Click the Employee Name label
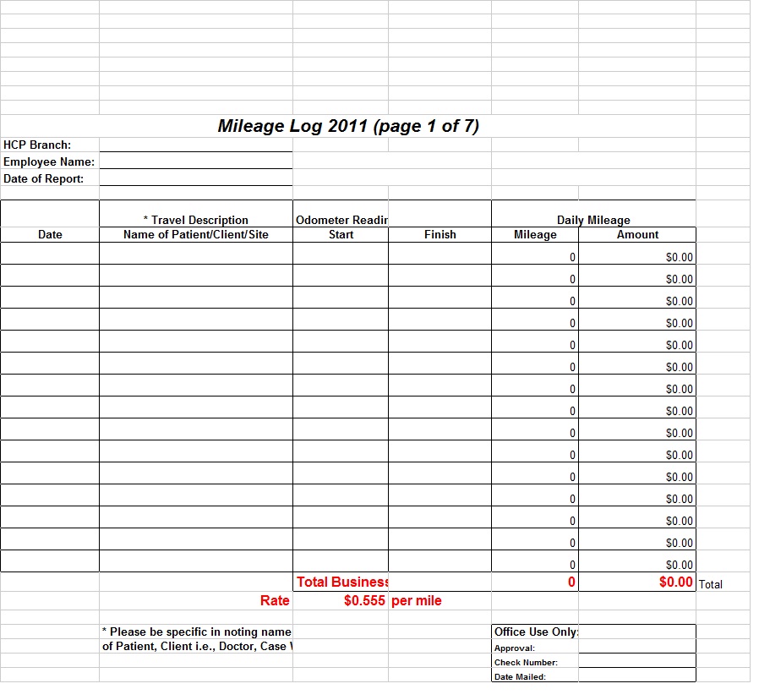 pyautogui.click(x=49, y=161)
